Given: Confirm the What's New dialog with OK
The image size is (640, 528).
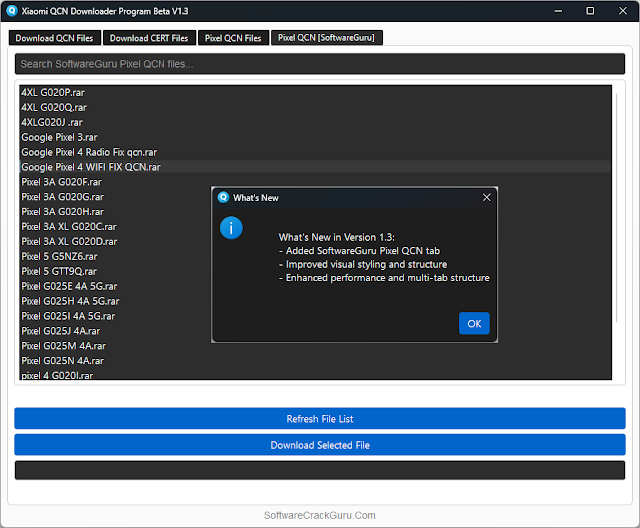Looking at the screenshot, I should click(x=474, y=324).
